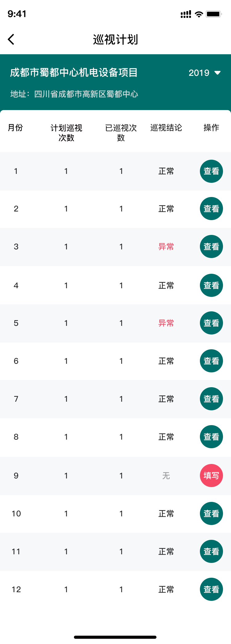Click the red 异常 status in month 3
Screen dimensions: 231x644
[166, 247]
